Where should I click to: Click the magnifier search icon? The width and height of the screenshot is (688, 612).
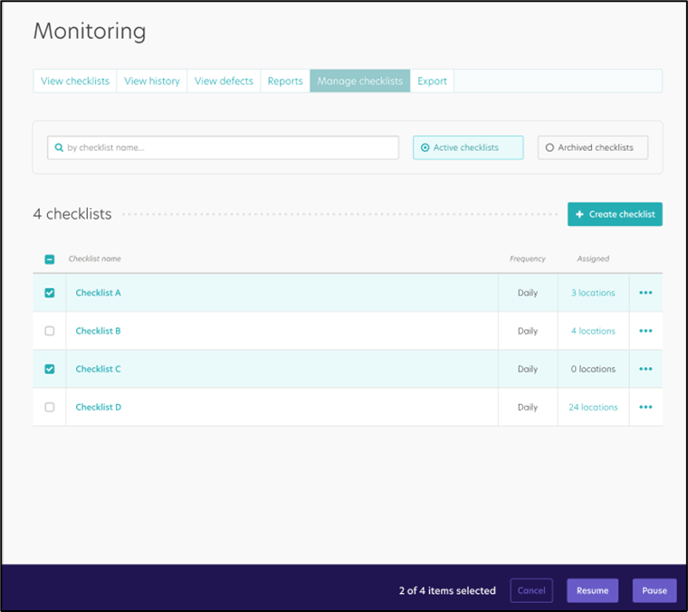click(59, 147)
